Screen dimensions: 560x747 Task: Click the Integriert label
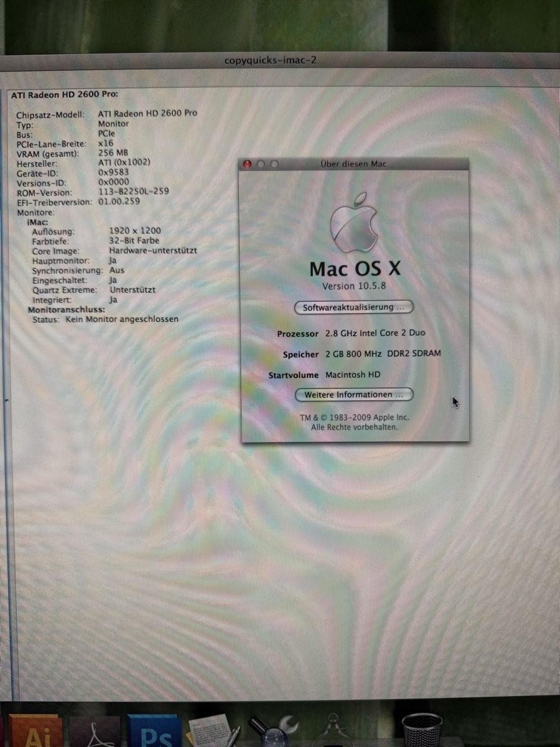point(51,300)
